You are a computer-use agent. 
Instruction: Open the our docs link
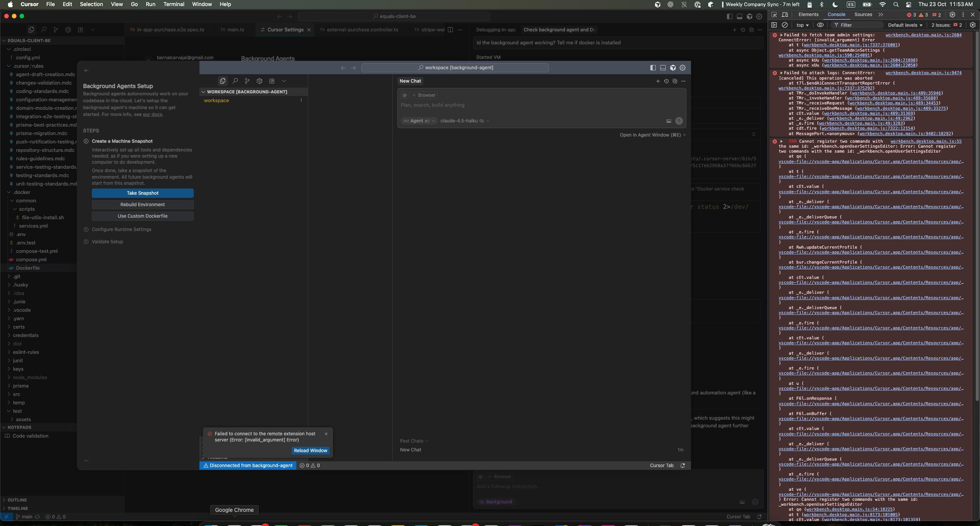click(152, 114)
